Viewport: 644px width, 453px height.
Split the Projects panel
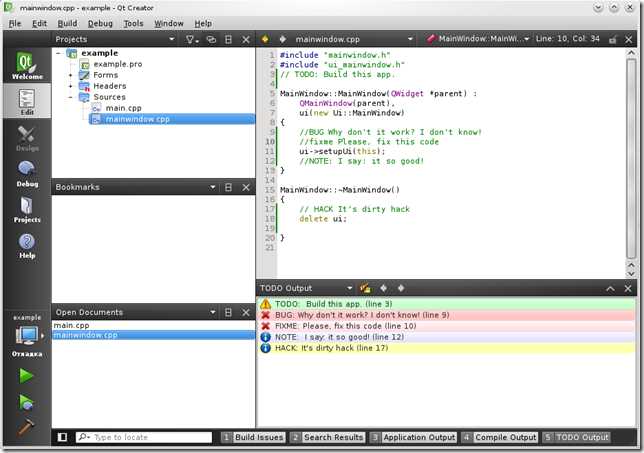[x=228, y=39]
